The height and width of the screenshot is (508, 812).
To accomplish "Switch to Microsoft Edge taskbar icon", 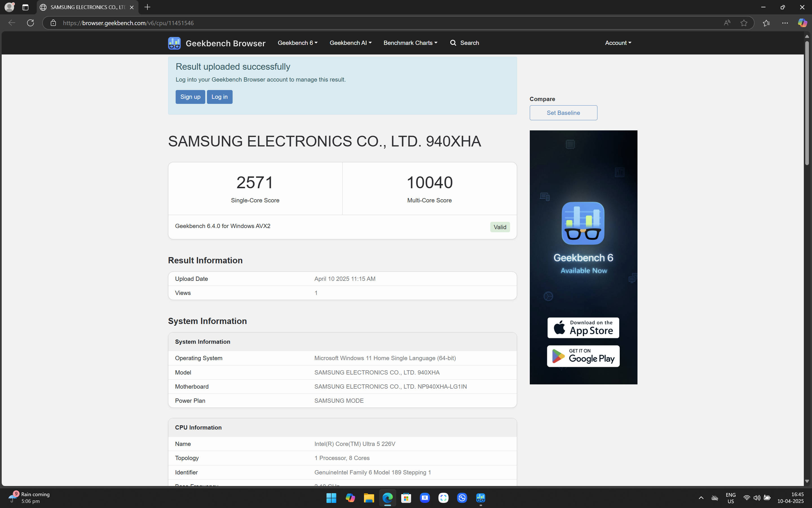I will 388,498.
